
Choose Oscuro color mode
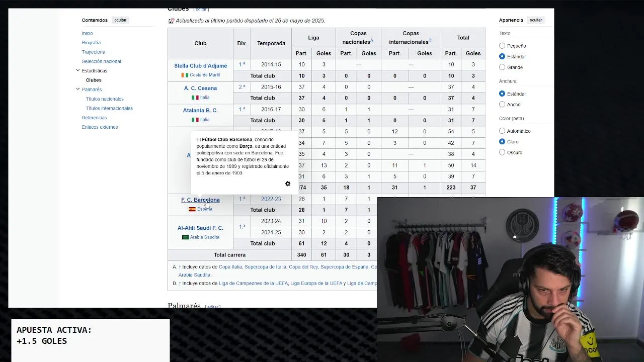coord(502,152)
